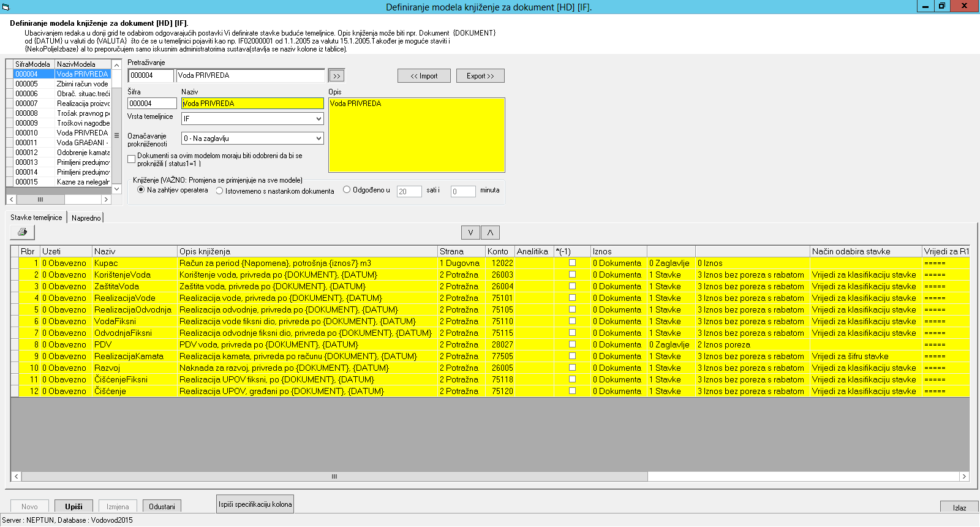The width and height of the screenshot is (980, 527).
Task: Click the print icon above the grid
Action: coord(23,232)
